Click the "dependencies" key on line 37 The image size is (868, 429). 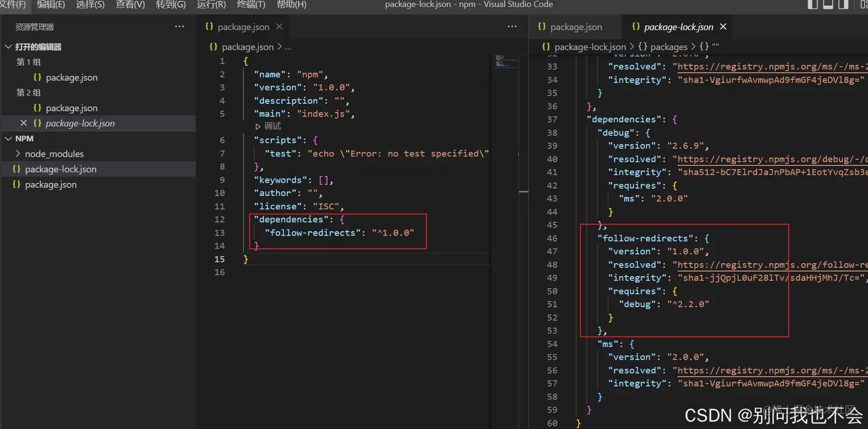coord(624,119)
